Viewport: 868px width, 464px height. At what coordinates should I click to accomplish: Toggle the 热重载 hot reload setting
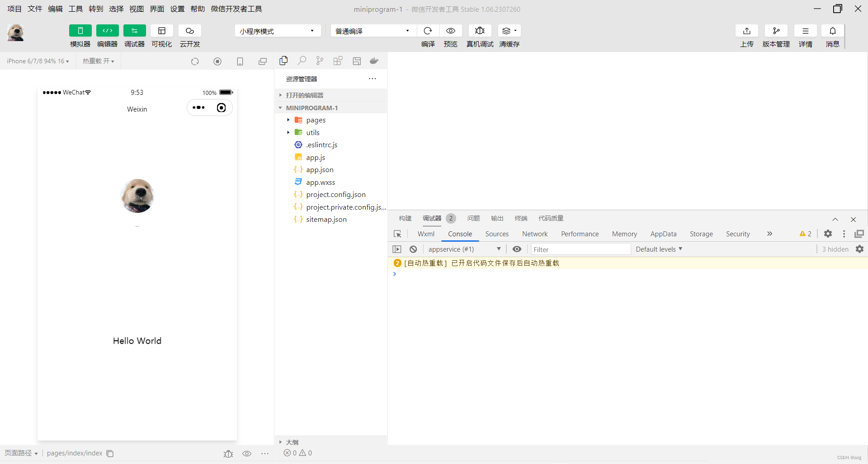98,61
